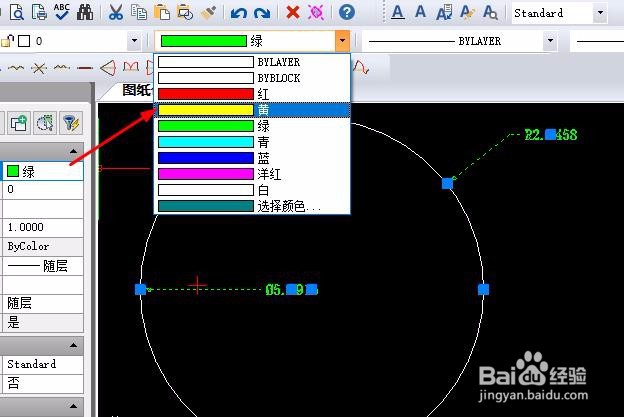Select the curve with X icon
624x417 pixels.
click(39, 68)
